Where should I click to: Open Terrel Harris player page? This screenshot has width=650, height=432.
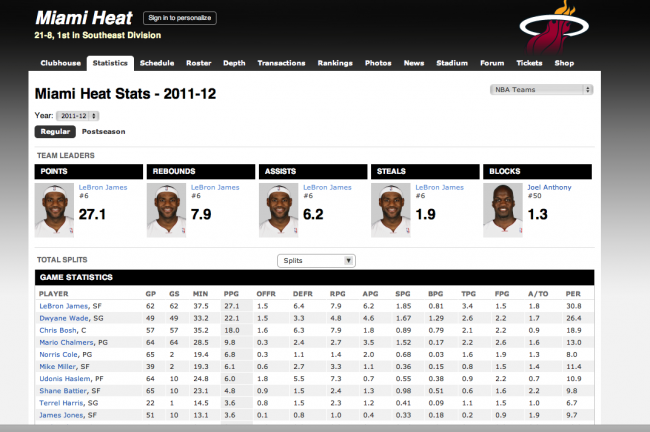coord(61,403)
